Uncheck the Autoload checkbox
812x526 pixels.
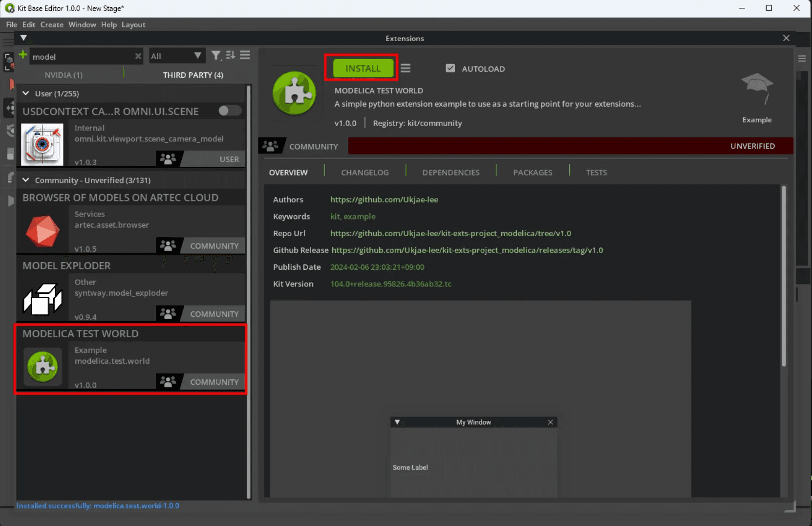(450, 68)
